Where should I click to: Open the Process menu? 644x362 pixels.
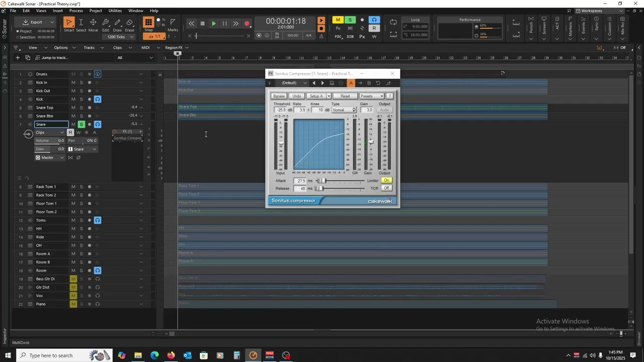(76, 11)
